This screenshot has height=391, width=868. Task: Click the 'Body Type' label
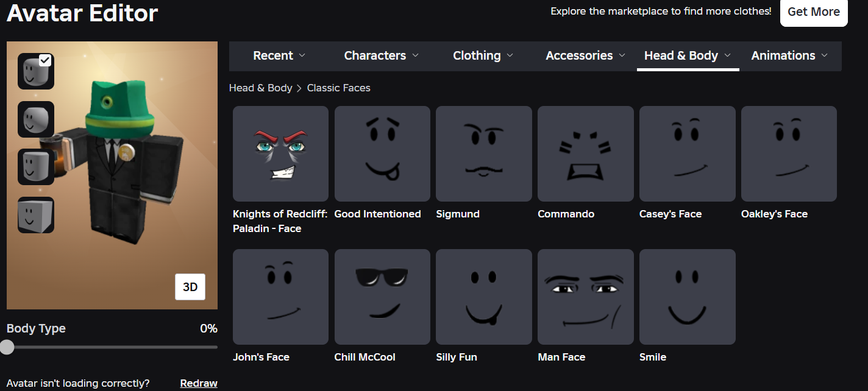36,328
